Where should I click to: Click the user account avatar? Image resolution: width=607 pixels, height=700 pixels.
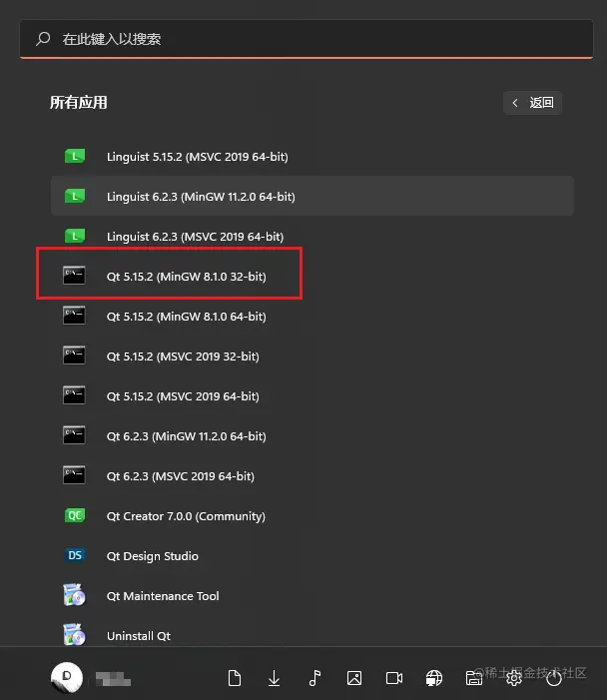67,678
